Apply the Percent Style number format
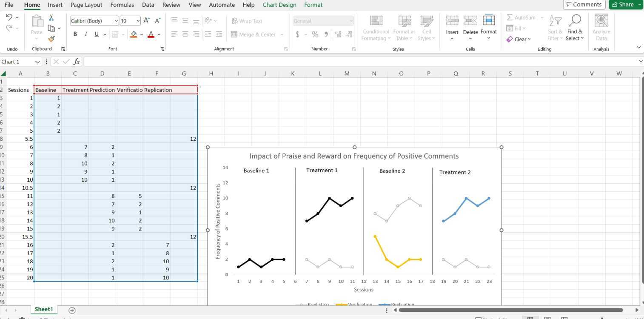This screenshot has width=644, height=319. pos(315,34)
